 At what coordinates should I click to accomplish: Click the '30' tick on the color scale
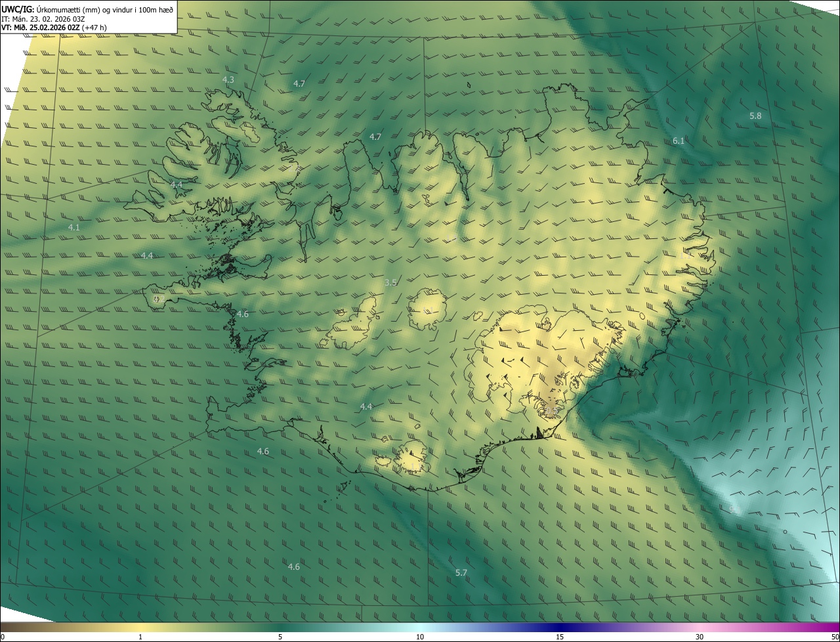pos(700,637)
